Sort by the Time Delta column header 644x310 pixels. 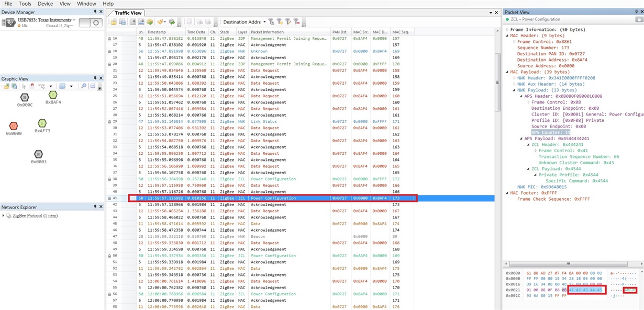pos(197,32)
